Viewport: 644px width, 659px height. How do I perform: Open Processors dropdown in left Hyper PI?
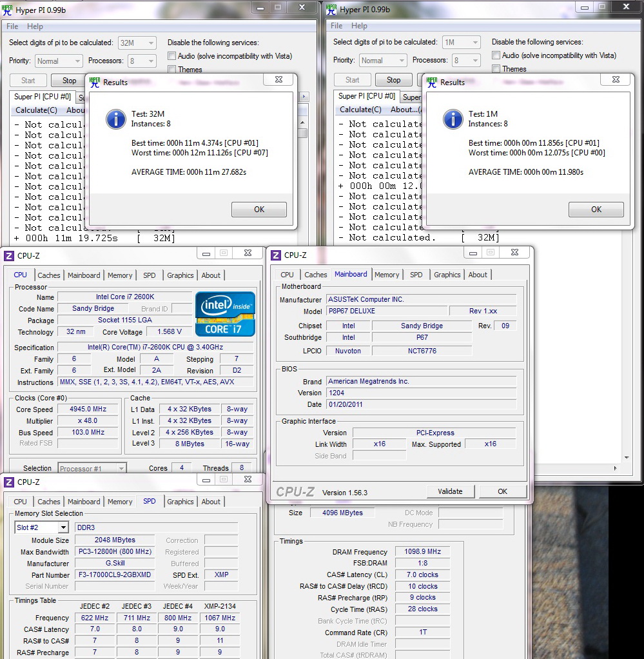[x=142, y=61]
